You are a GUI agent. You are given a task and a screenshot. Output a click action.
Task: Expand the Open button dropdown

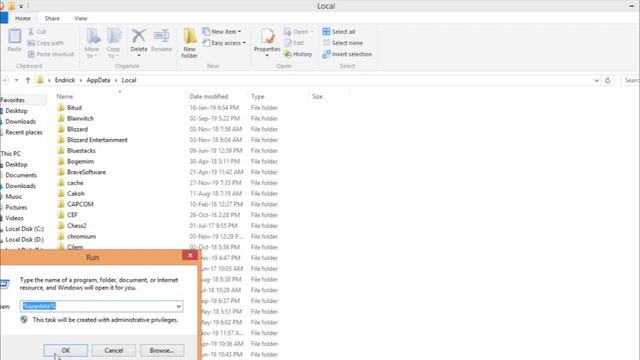(x=312, y=31)
